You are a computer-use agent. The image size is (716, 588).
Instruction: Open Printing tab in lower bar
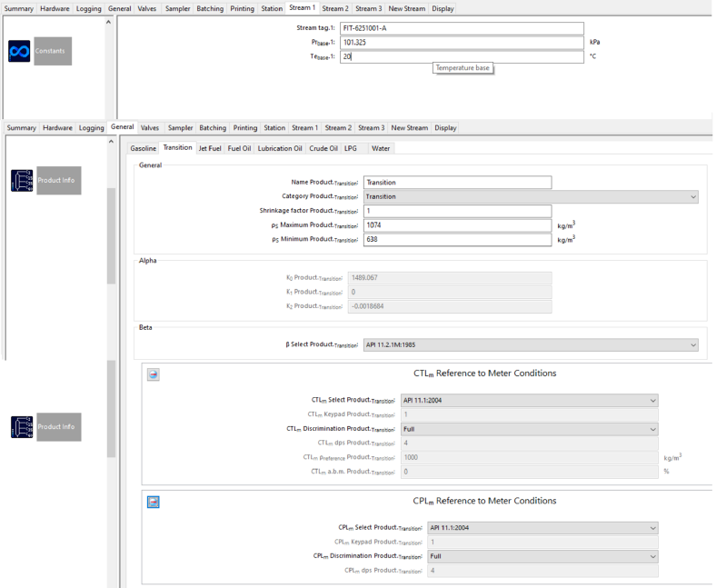245,128
